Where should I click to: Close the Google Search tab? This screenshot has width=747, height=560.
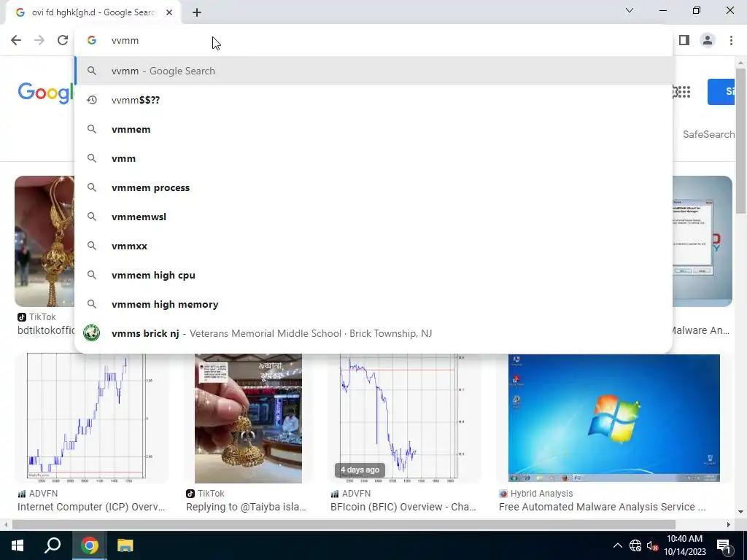(x=169, y=12)
